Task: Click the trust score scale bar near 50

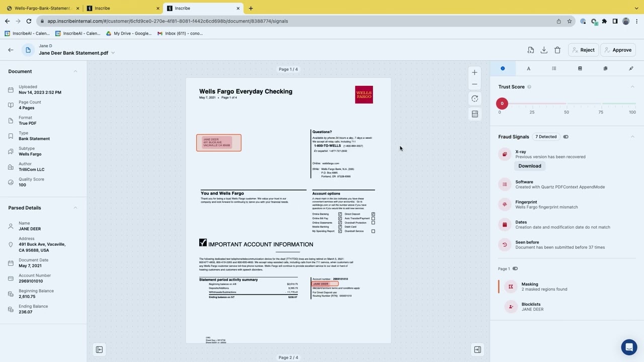Action: tap(567, 104)
